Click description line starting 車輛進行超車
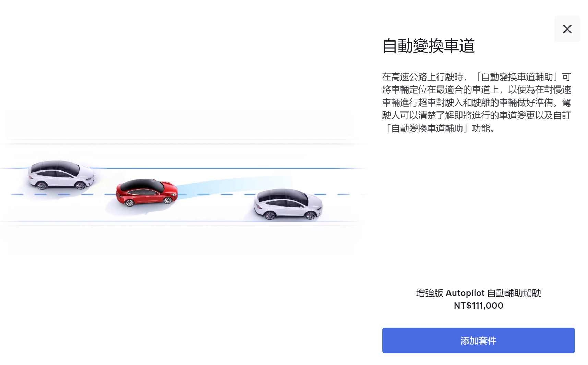Viewport: 588px width, 365px height. click(x=477, y=103)
